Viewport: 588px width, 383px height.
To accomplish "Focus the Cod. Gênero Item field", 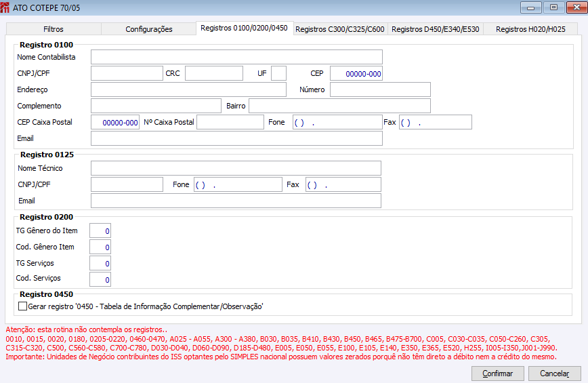I will click(x=100, y=247).
